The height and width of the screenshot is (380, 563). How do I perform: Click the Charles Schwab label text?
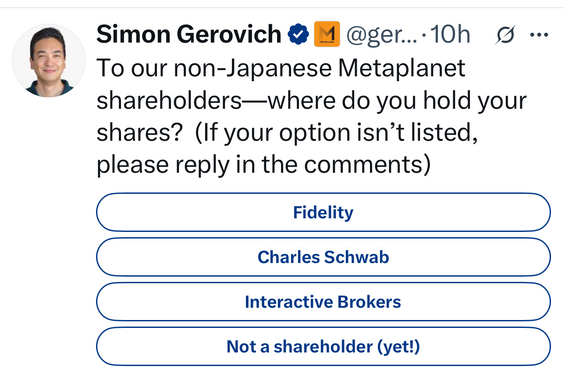click(323, 257)
